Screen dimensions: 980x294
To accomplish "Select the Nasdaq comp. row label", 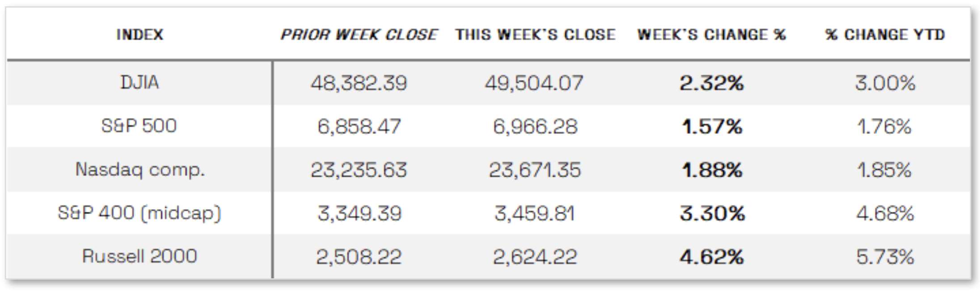I will (x=140, y=170).
